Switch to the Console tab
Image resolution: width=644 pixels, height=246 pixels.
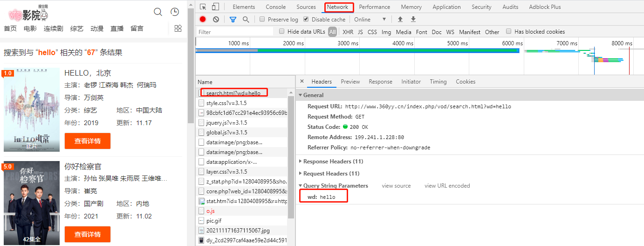(x=276, y=7)
